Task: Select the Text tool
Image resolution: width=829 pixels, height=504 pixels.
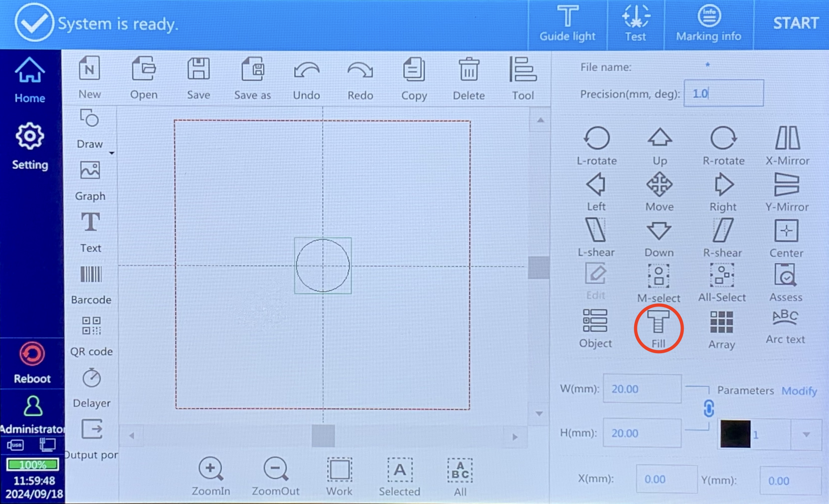Action: click(x=90, y=232)
